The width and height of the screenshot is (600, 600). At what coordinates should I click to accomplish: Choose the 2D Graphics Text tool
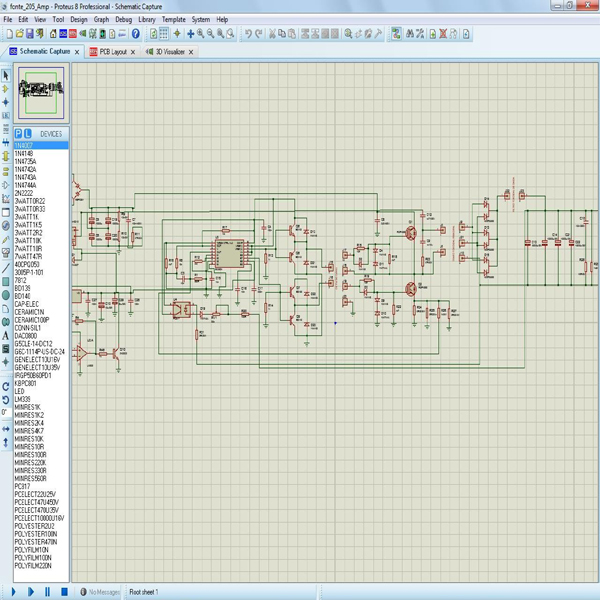click(x=6, y=336)
